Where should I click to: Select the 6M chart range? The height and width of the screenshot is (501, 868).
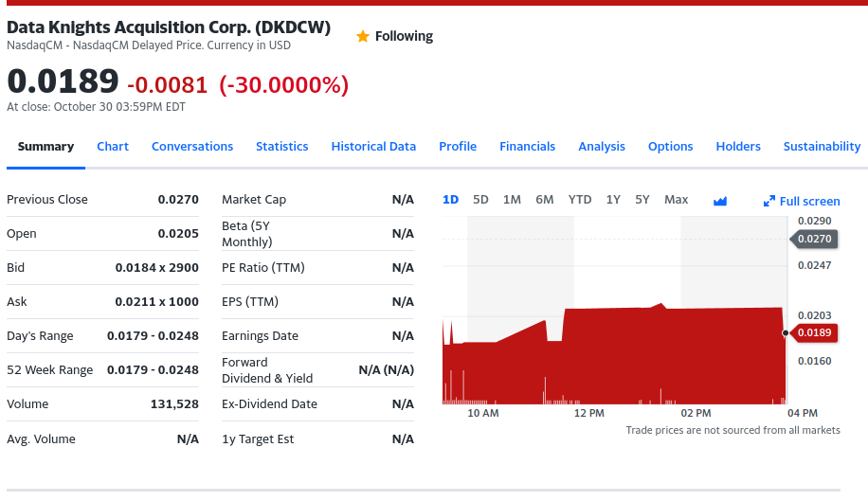coord(544,200)
